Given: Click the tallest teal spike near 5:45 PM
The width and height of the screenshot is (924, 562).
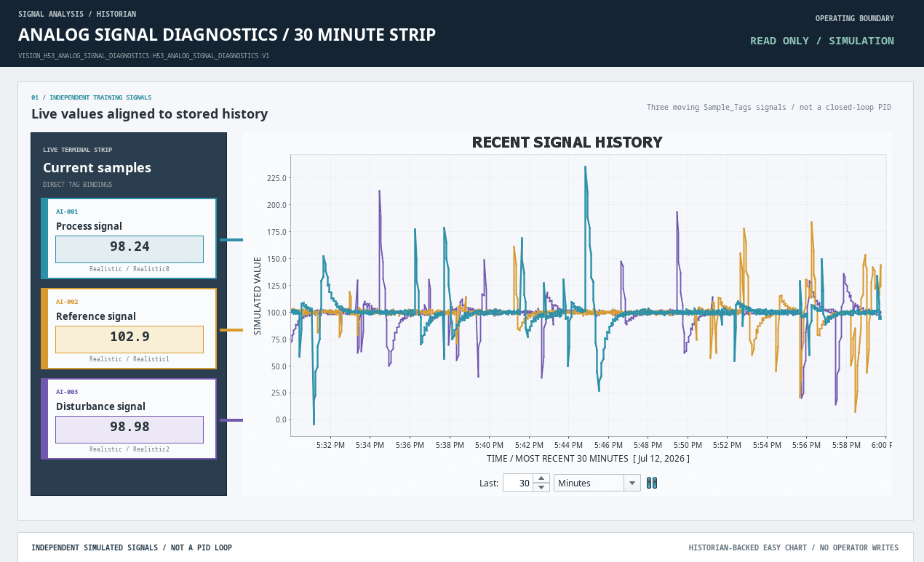Looking at the screenshot, I should coord(585,169).
